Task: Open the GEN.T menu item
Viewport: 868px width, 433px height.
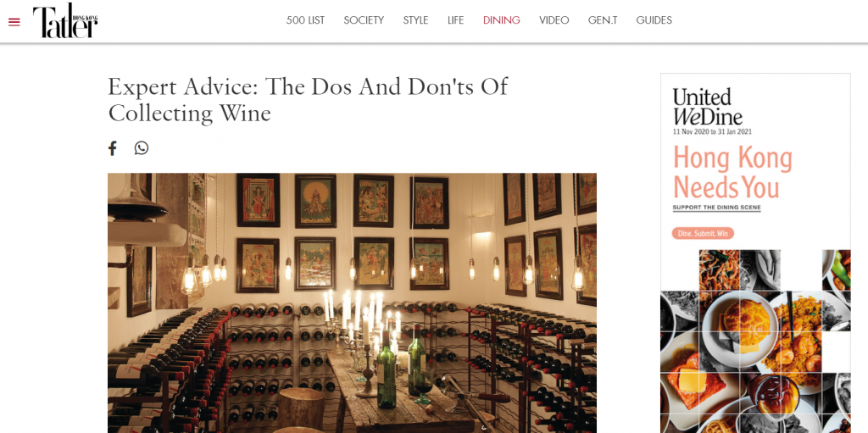Action: tap(603, 20)
